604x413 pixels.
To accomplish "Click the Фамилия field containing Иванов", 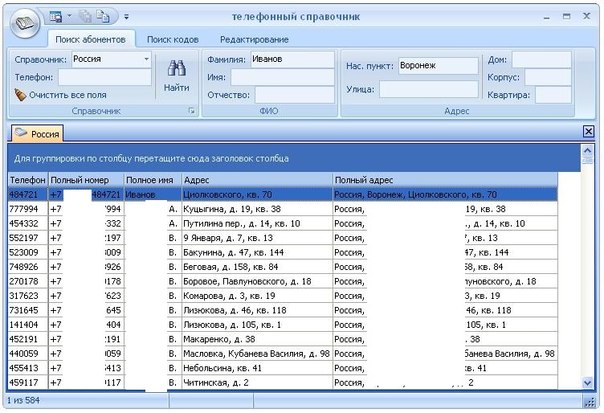I will pyautogui.click(x=292, y=59).
